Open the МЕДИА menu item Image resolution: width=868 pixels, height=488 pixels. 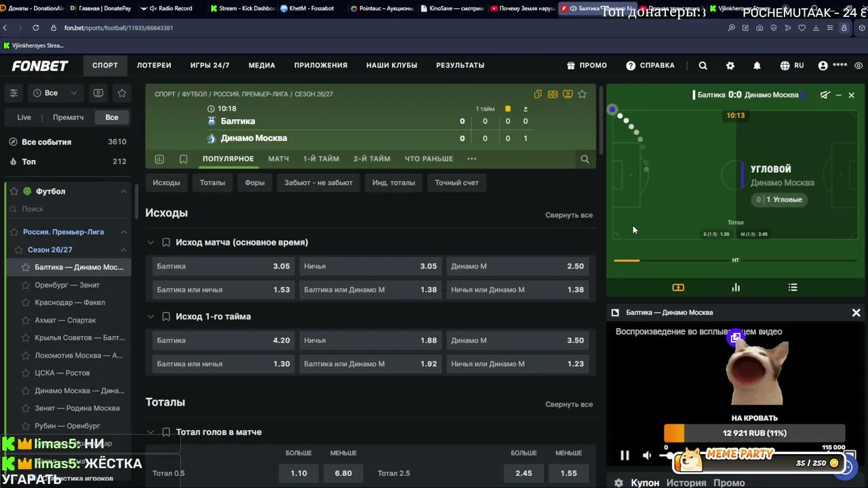pos(262,66)
